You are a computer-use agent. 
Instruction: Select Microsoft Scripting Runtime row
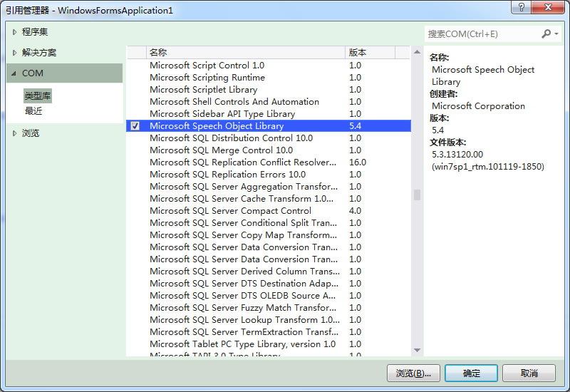[269, 78]
